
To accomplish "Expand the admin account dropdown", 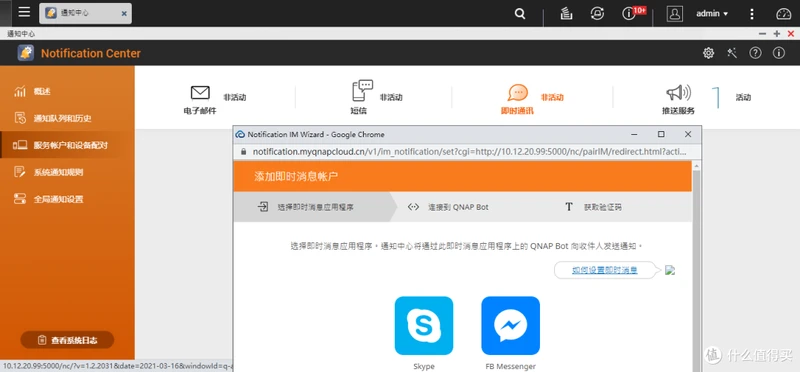I will 712,14.
